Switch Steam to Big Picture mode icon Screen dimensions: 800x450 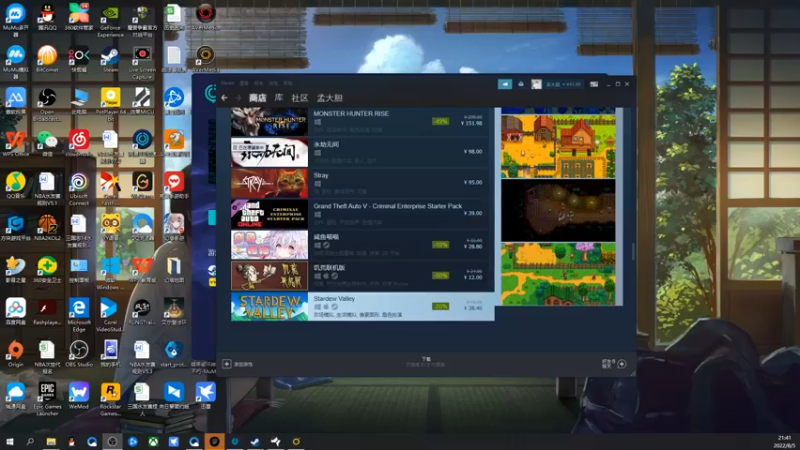click(594, 84)
